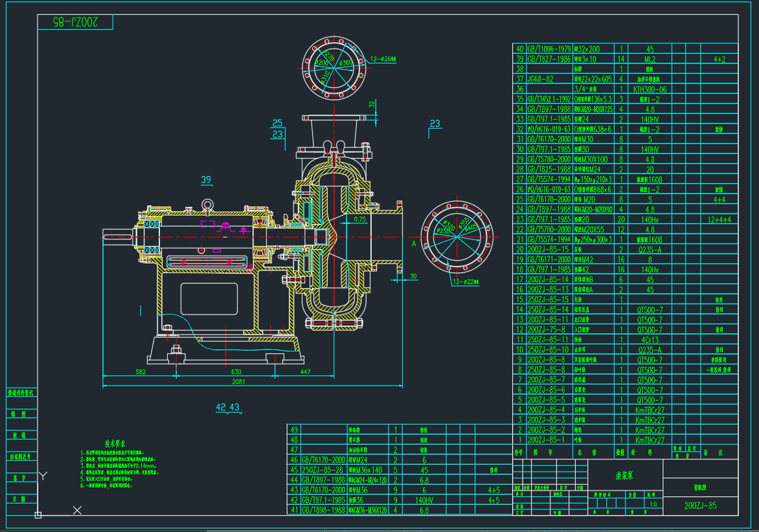Viewport: 759px width, 532px height.
Task: Click the 447 dimension text
Action: point(305,371)
